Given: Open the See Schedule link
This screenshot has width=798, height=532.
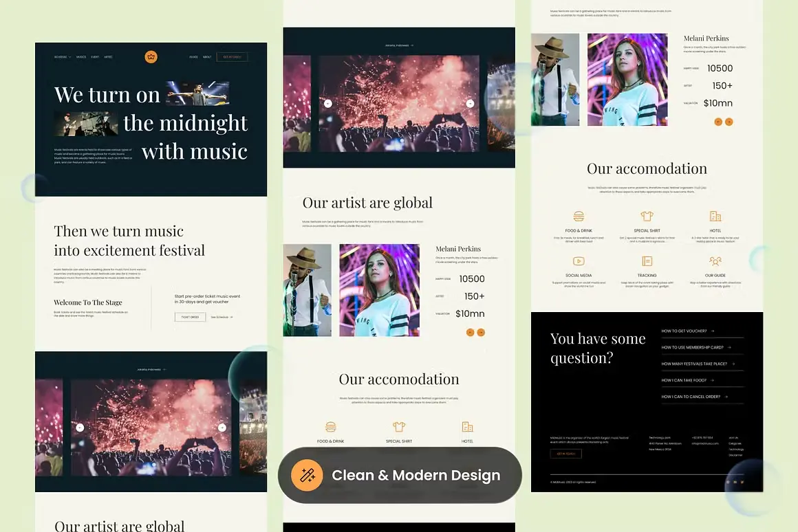Looking at the screenshot, I should 222,317.
